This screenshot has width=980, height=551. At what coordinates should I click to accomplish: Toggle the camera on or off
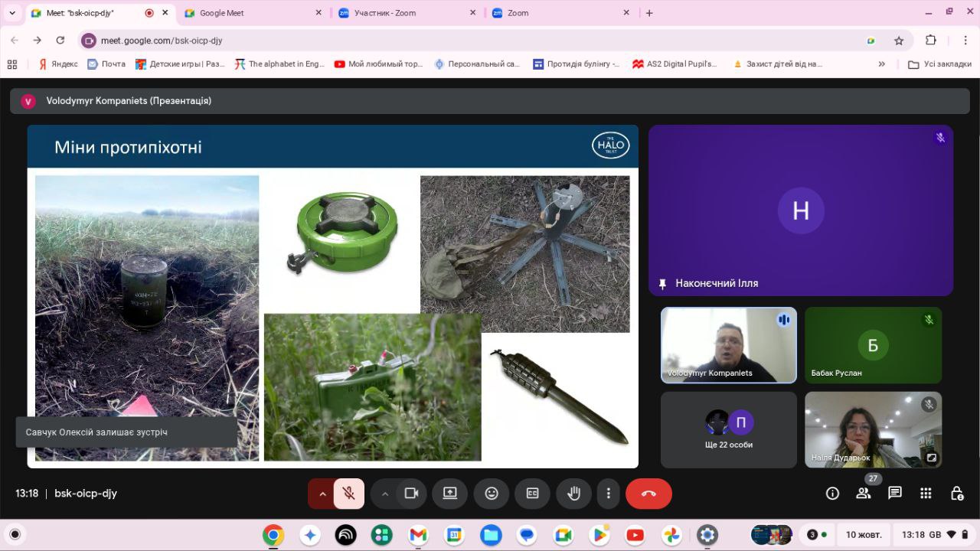click(x=411, y=494)
